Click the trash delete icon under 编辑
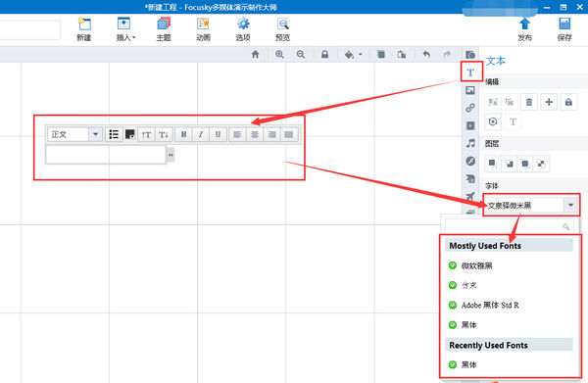This screenshot has height=383, width=588. [529, 102]
